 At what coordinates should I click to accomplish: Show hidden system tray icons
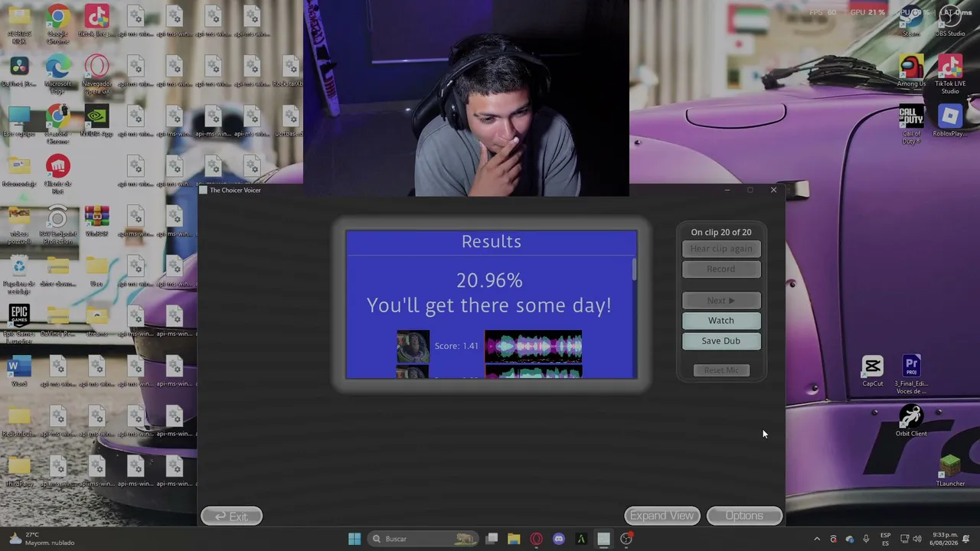(817, 539)
